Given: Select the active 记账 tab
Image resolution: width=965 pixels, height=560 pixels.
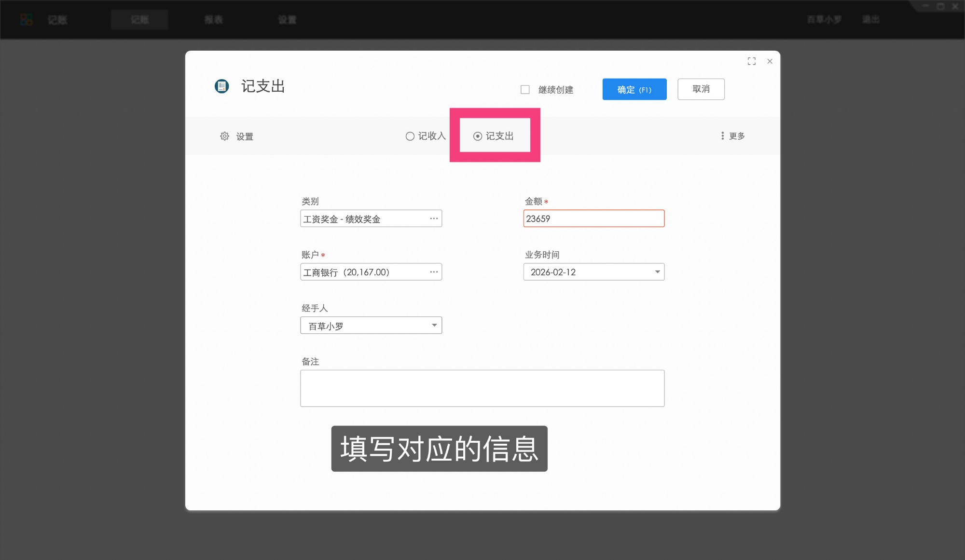Looking at the screenshot, I should (x=139, y=20).
